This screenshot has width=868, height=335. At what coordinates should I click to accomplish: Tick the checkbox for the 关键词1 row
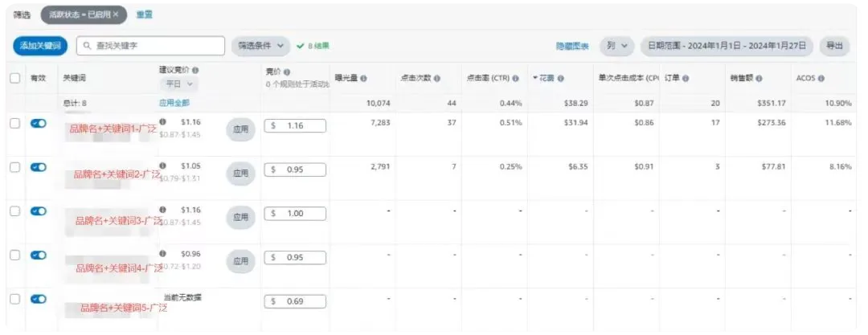[15, 124]
